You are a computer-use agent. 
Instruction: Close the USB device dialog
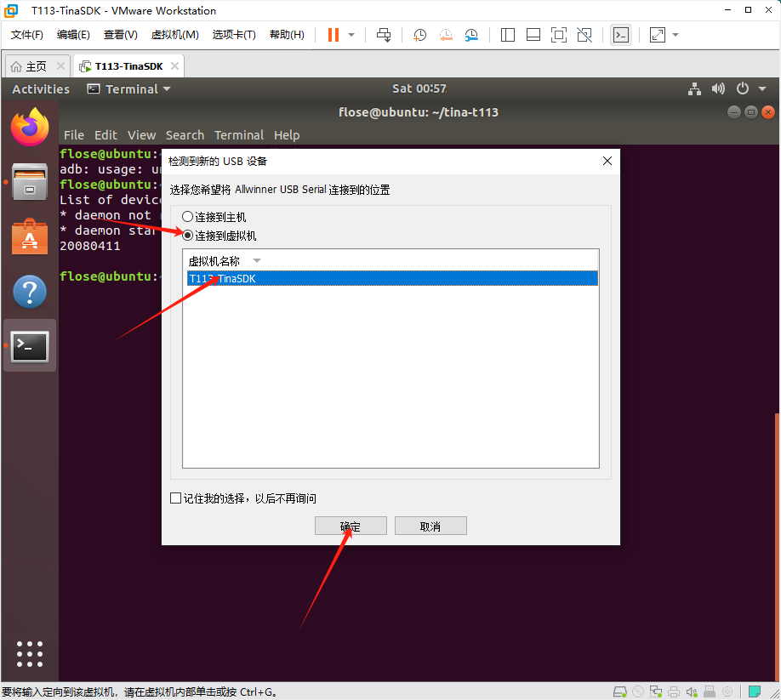tap(607, 161)
